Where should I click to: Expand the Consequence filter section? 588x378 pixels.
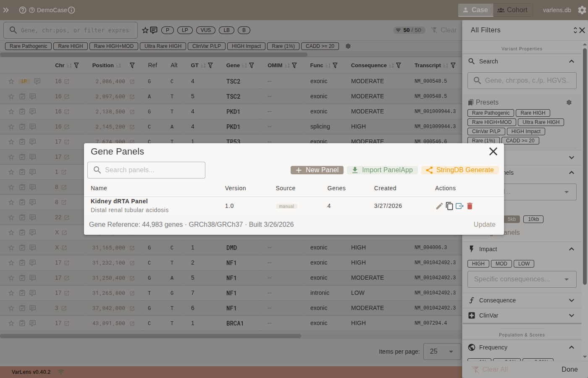(571, 300)
